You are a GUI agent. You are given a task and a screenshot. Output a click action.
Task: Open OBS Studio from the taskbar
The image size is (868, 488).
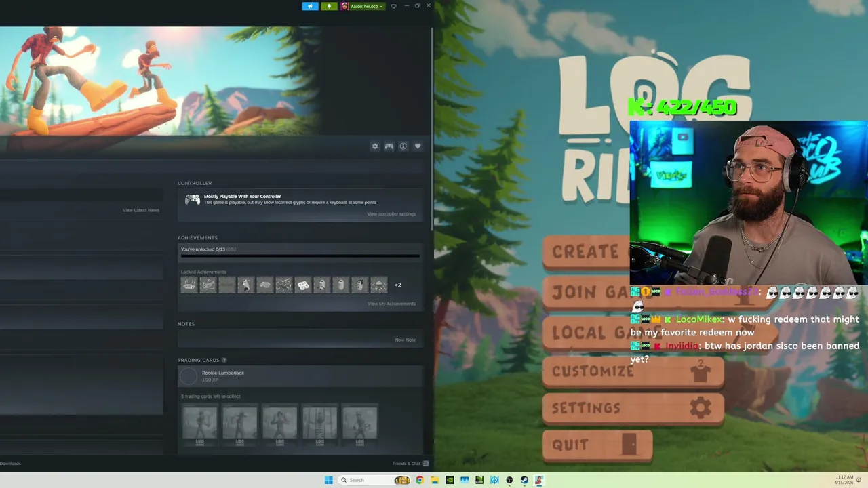(x=509, y=480)
